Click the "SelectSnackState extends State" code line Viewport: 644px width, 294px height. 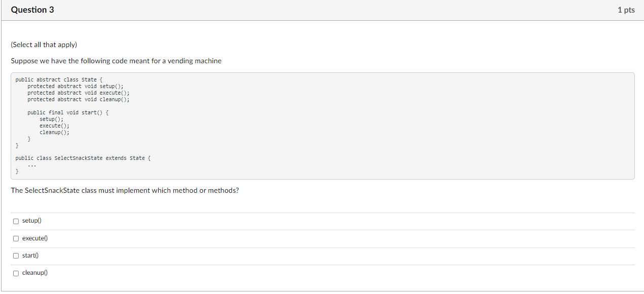tap(83, 158)
